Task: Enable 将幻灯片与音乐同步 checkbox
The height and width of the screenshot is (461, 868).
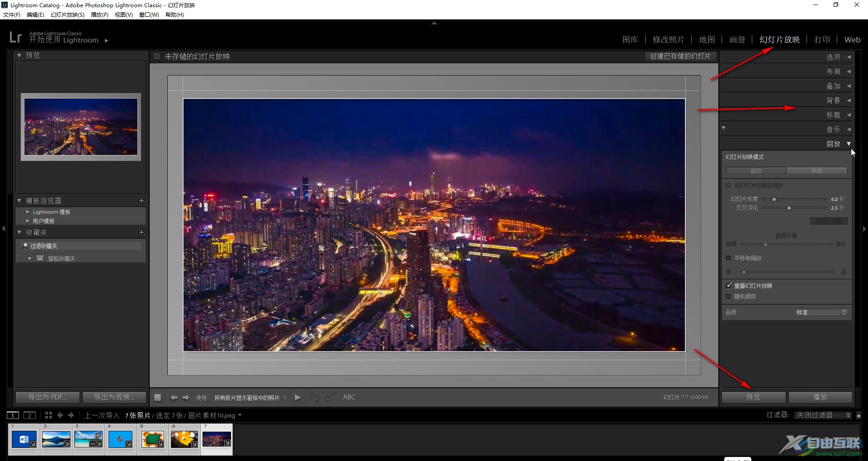Action: coord(728,185)
